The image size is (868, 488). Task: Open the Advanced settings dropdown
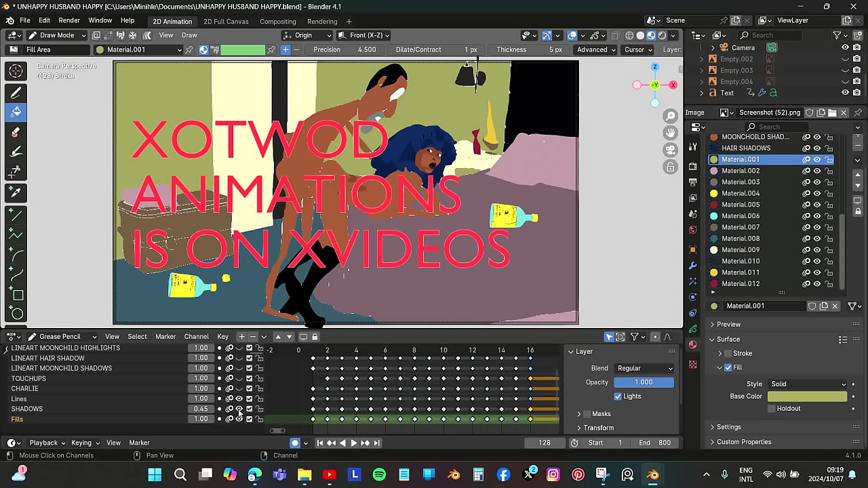(x=595, y=49)
